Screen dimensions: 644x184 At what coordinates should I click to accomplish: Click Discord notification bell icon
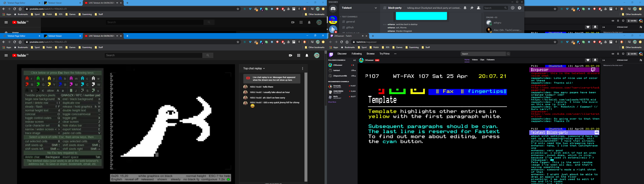pyautogui.click(x=465, y=8)
